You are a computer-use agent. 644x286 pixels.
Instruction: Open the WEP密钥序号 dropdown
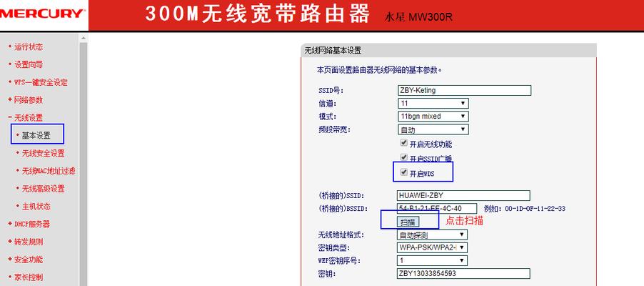432,260
